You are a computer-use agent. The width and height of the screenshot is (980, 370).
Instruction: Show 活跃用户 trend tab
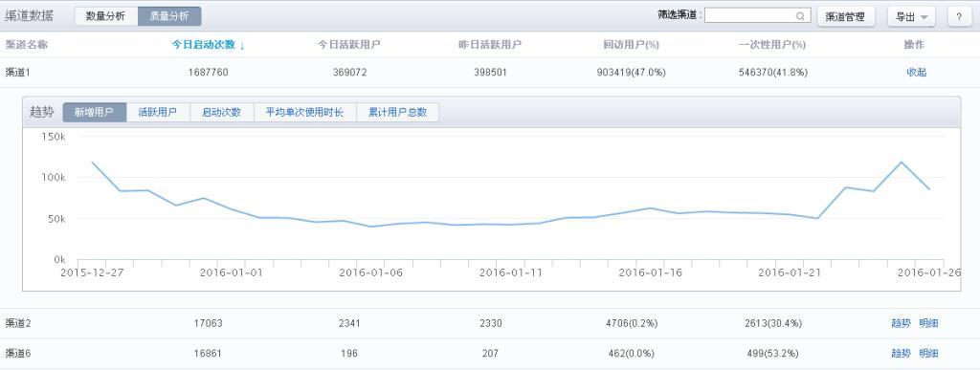(x=158, y=112)
